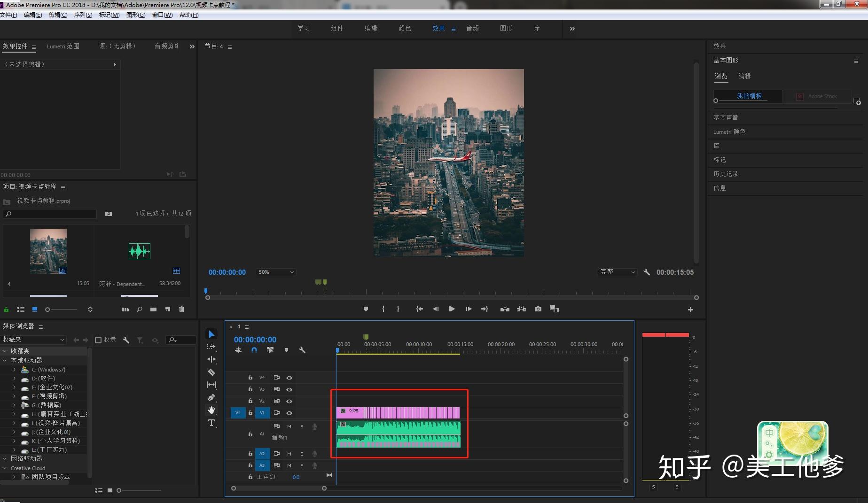Viewport: 868px width, 503px height.
Task: Step forward one frame in the program monitor
Action: tap(469, 309)
